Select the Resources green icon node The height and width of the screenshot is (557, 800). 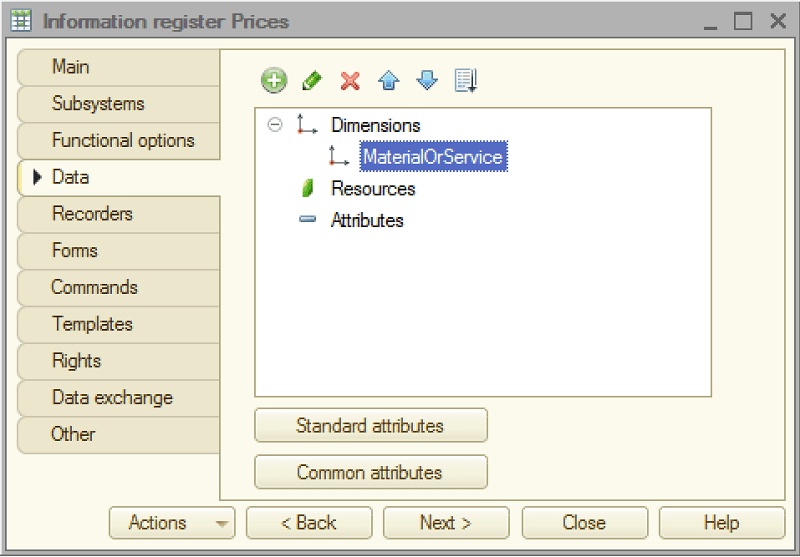pyautogui.click(x=307, y=188)
